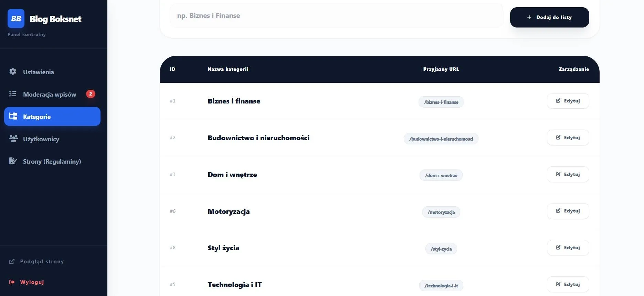Edit the Budownictwo i nieruchomości category
Viewport: 644px width, 296px height.
568,138
